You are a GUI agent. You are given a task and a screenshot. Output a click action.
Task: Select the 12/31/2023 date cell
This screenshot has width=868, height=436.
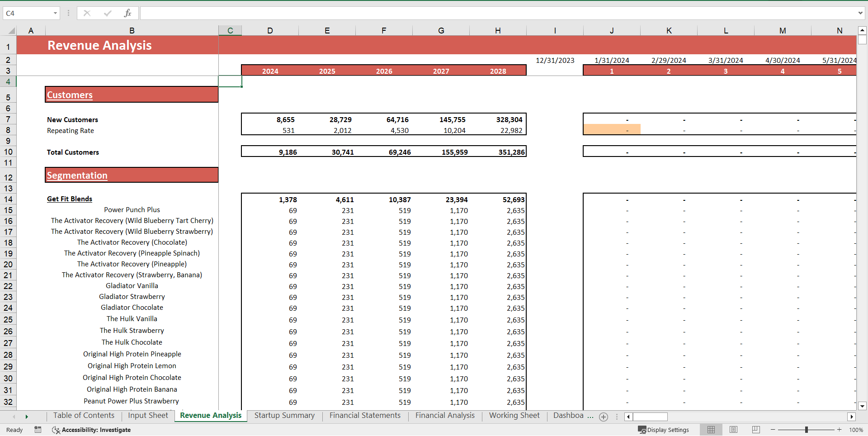click(555, 60)
